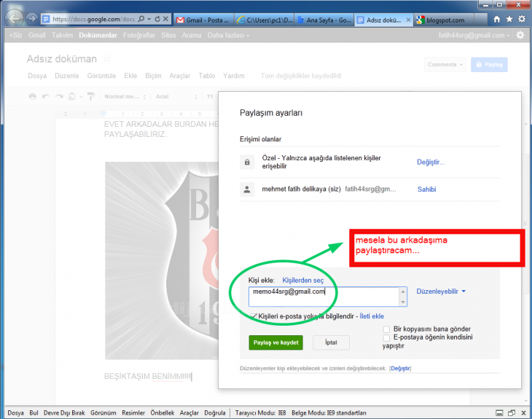Switch to blogspot.com tab

445,20
